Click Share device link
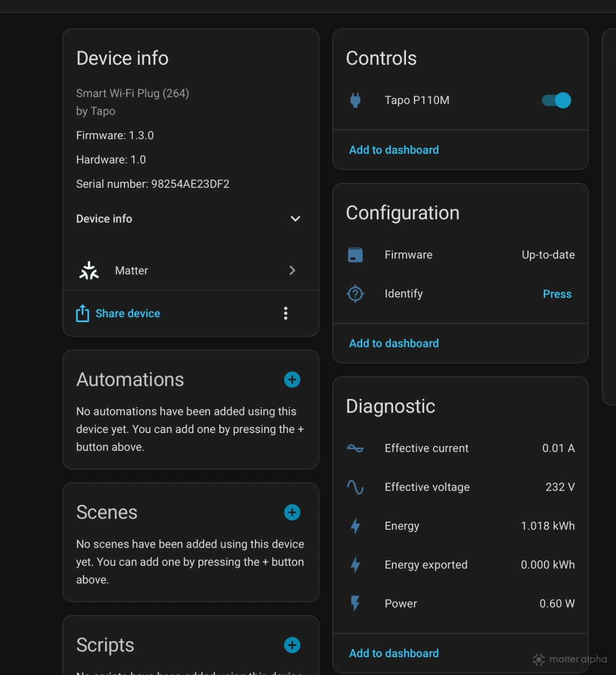616x675 pixels. point(127,313)
